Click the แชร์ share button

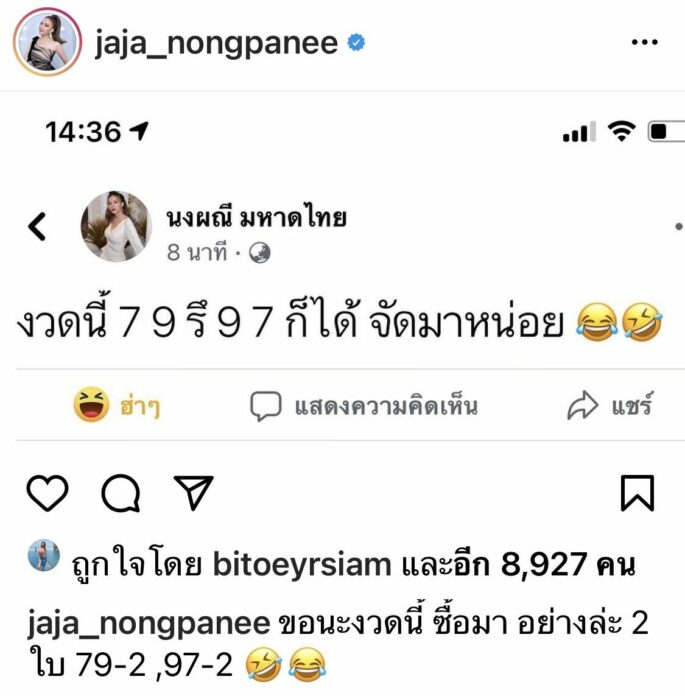pos(610,405)
